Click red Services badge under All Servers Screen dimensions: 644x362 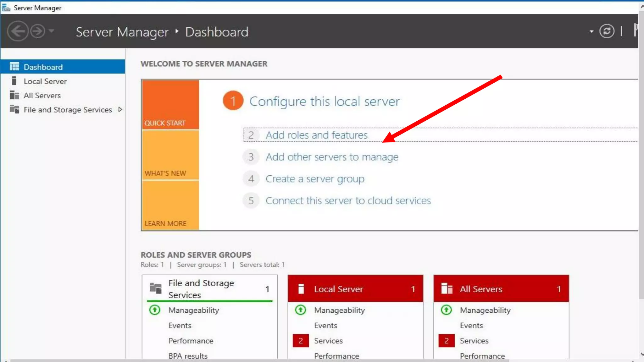click(446, 341)
